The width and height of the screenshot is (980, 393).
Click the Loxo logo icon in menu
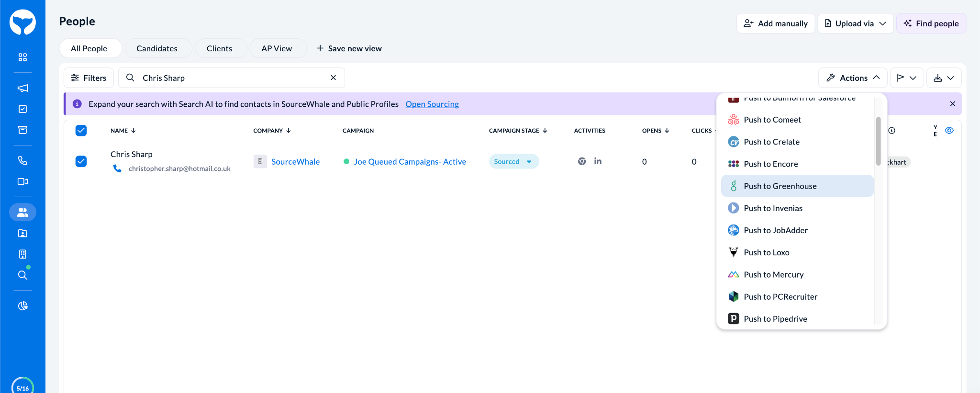coord(734,252)
